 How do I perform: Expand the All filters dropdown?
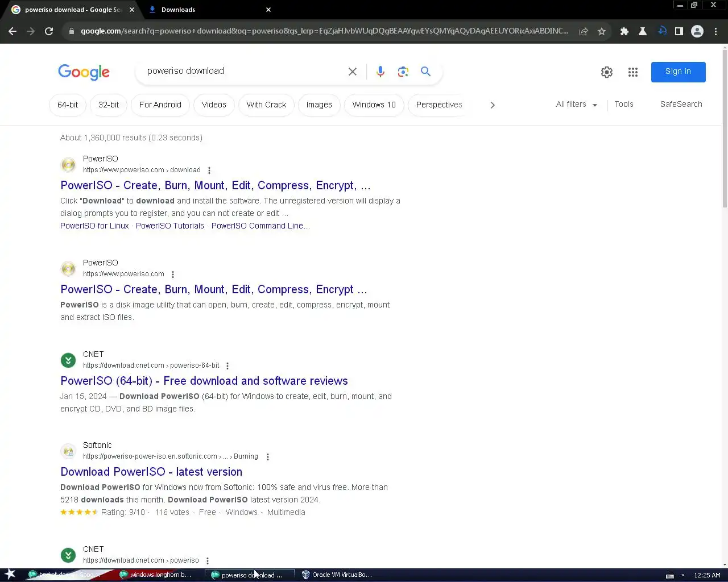(x=577, y=105)
